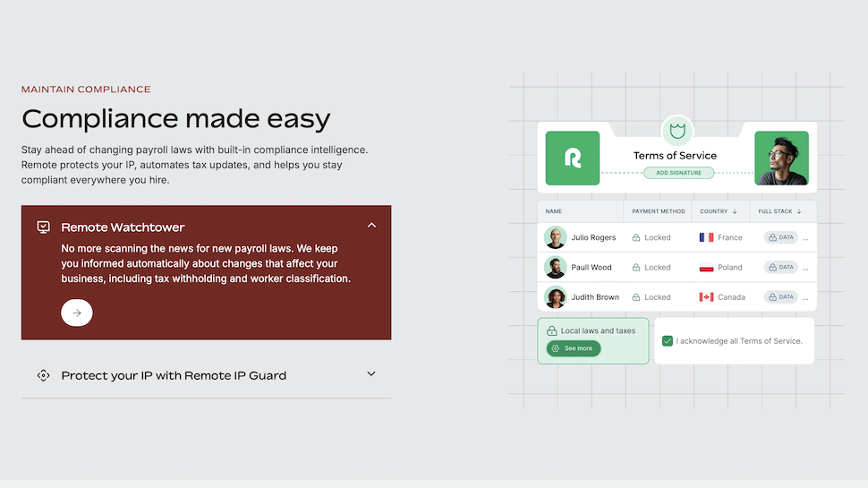Click the Terms of Service title

[x=675, y=156]
